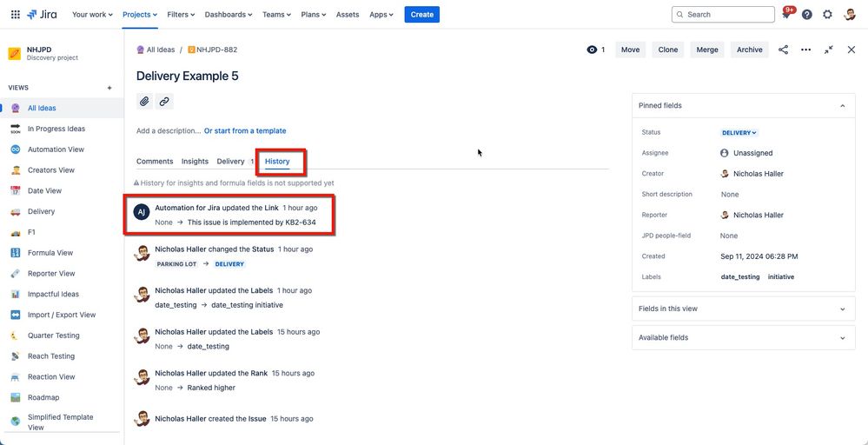Open the Dashboards dropdown
The height and width of the screenshot is (445, 868).
tap(229, 15)
